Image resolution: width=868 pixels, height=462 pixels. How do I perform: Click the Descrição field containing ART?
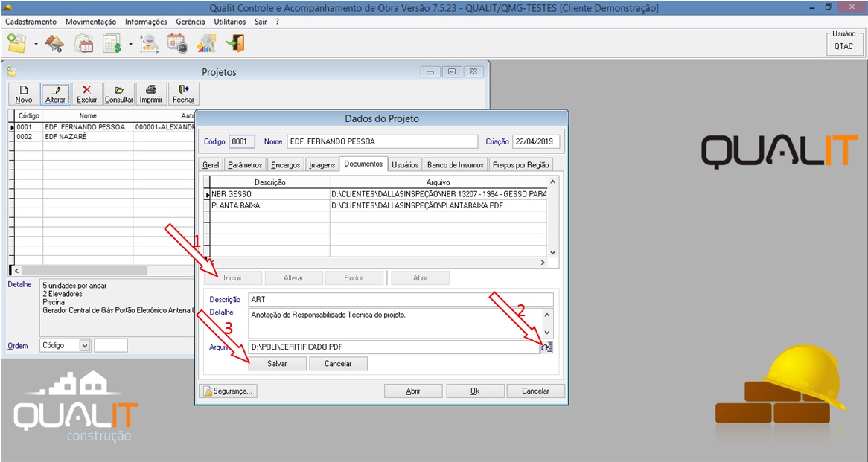click(x=401, y=299)
